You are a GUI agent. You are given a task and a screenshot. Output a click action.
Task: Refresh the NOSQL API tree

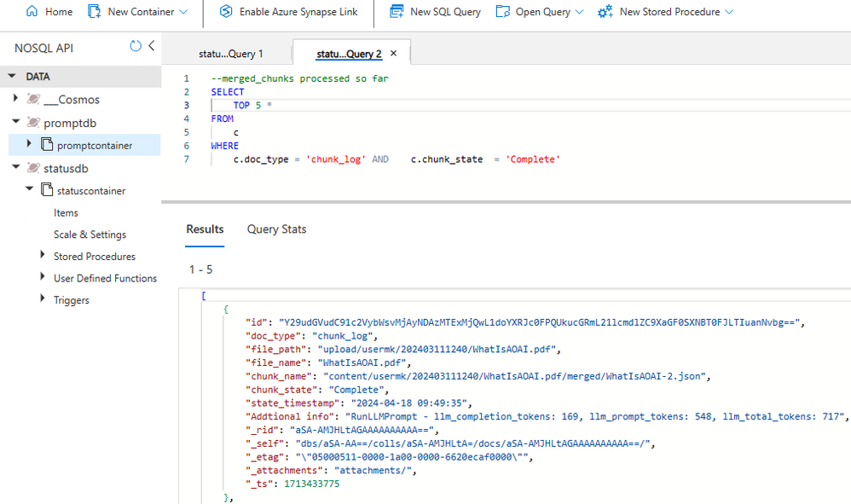tap(136, 46)
